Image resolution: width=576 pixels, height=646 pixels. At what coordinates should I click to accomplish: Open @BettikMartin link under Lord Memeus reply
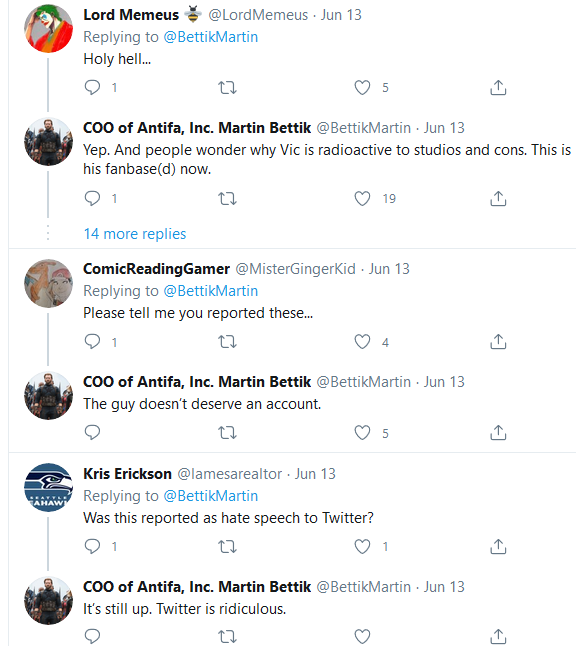[211, 37]
